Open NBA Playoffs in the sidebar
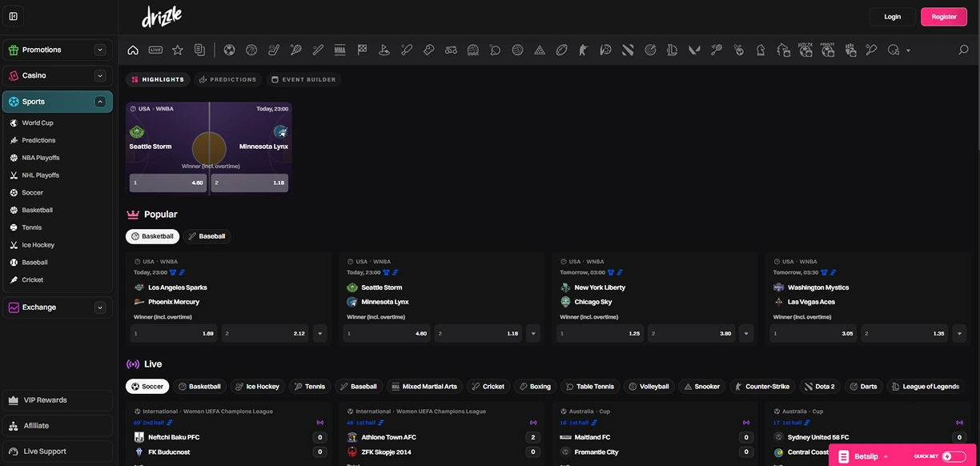The height and width of the screenshot is (466, 980). click(40, 158)
